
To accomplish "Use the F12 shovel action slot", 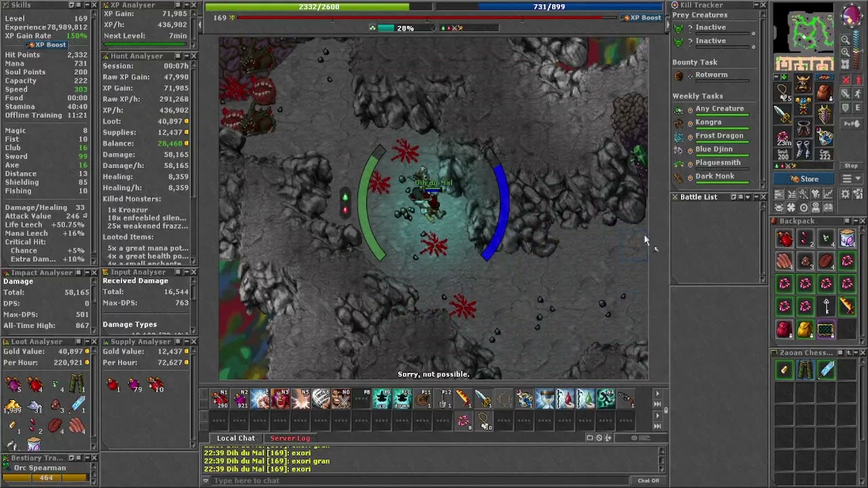I will pyautogui.click(x=444, y=399).
